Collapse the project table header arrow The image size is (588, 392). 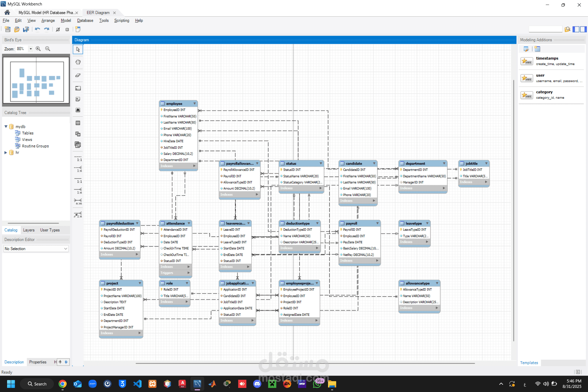140,283
